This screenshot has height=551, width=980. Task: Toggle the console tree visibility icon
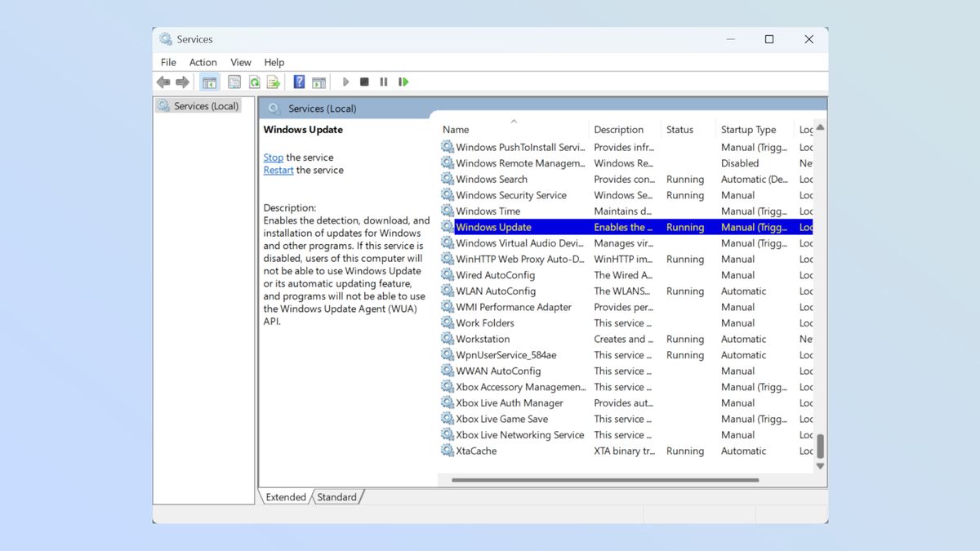209,81
